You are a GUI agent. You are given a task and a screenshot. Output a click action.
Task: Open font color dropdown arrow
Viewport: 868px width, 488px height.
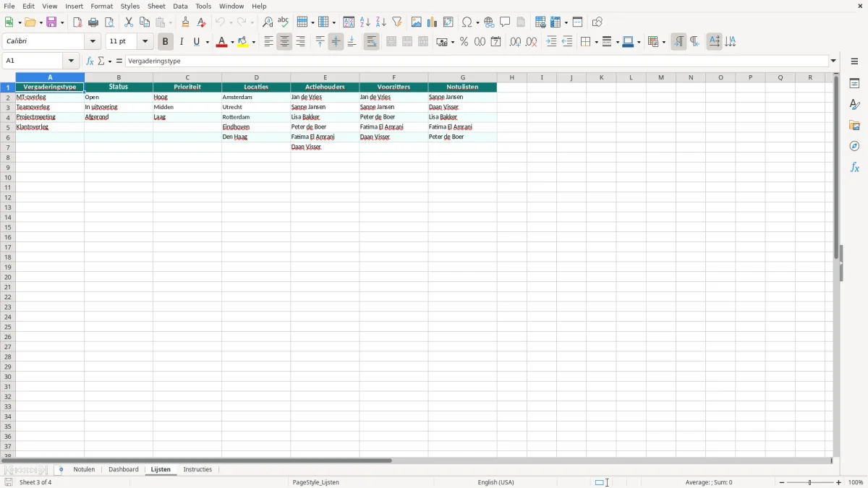[x=232, y=42]
